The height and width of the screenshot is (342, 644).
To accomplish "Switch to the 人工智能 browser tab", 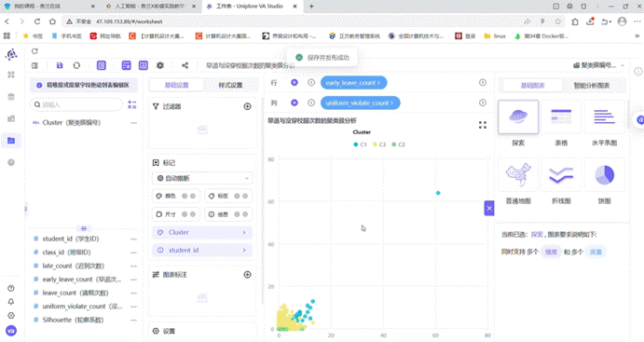I will 149,7.
